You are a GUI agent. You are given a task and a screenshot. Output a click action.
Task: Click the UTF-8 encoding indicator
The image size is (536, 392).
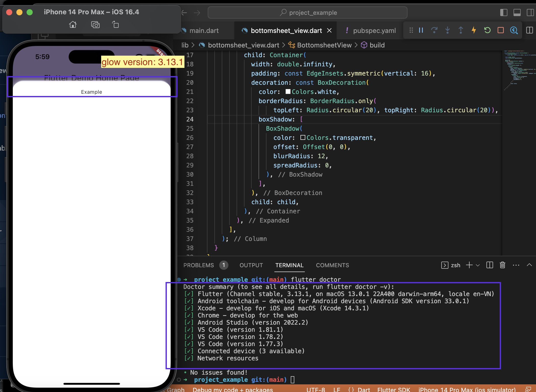pos(316,389)
